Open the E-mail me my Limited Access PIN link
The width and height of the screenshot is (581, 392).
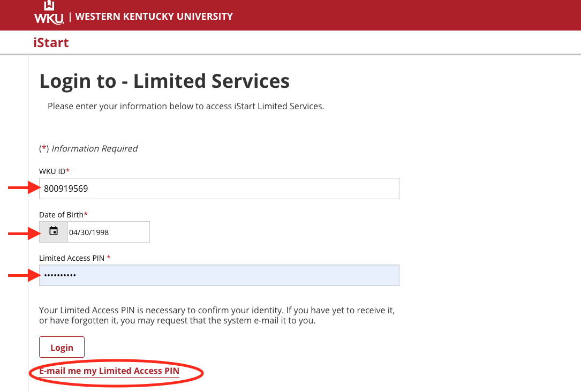tap(109, 371)
